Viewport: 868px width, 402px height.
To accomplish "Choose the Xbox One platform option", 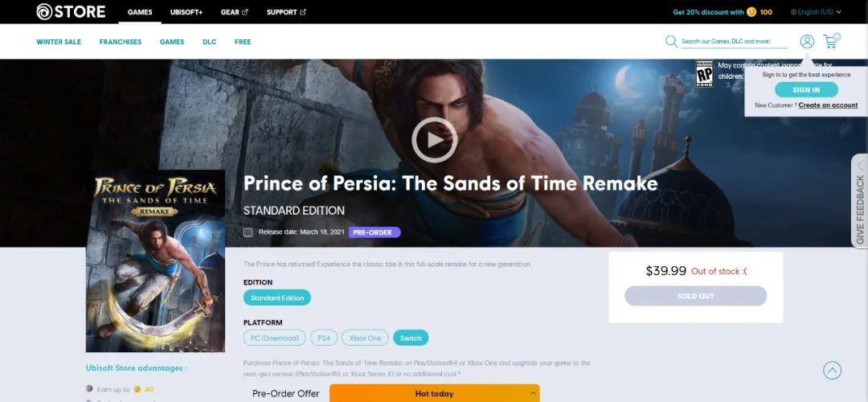I will coord(365,338).
